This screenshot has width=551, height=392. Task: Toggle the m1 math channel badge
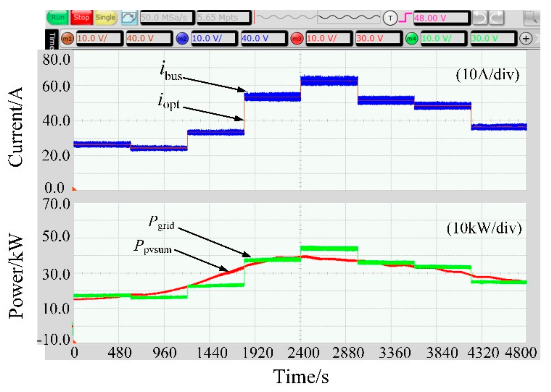tap(68, 39)
